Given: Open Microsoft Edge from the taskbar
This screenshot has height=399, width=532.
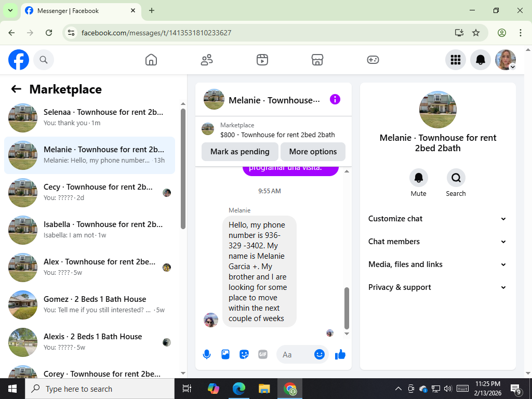Looking at the screenshot, I should 239,389.
